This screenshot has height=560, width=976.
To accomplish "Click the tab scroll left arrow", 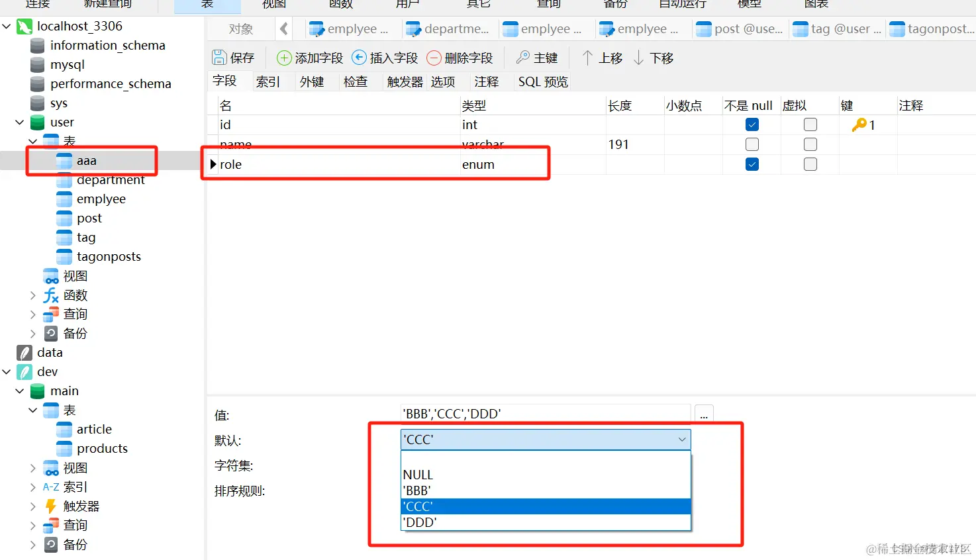I will point(284,29).
